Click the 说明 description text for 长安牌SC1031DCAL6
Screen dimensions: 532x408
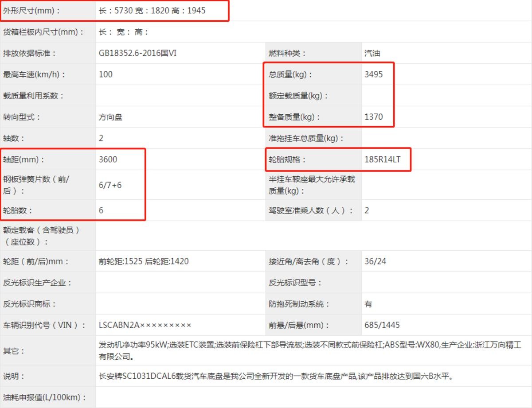coord(275,377)
